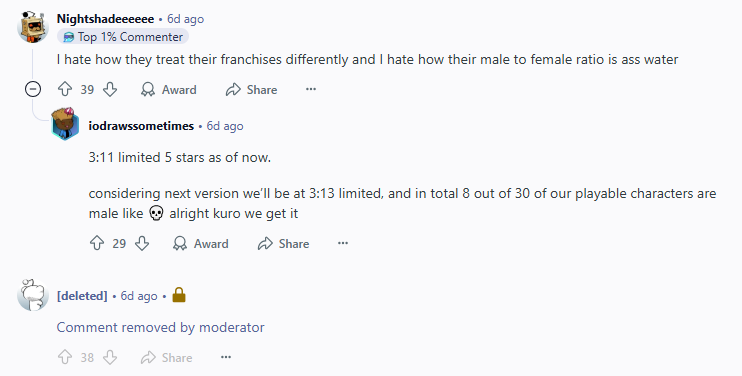Downvote Nightshadeeeeee's comment
The width and height of the screenshot is (742, 376).
click(x=110, y=89)
